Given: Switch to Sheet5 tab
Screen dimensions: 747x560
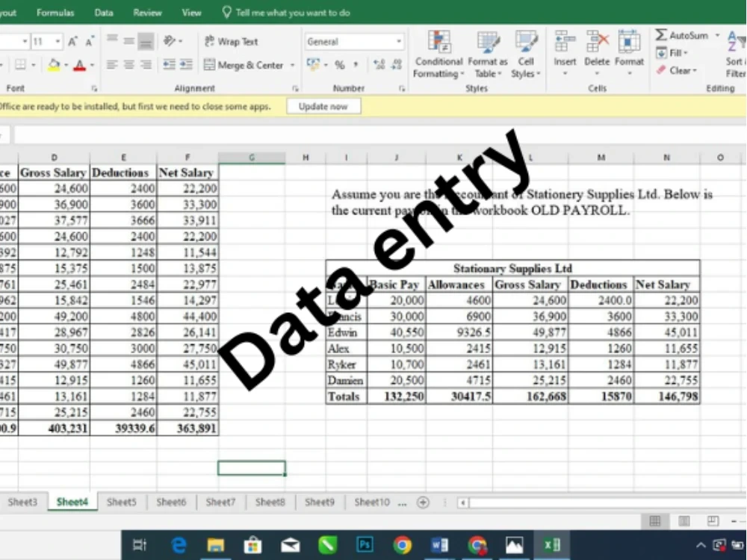Looking at the screenshot, I should pos(122,502).
